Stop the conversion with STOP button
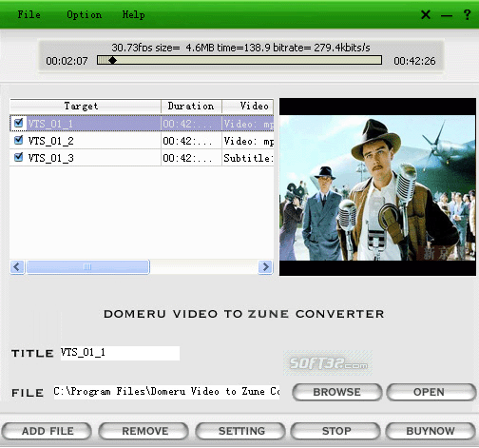This screenshot has height=448, width=479. click(335, 431)
